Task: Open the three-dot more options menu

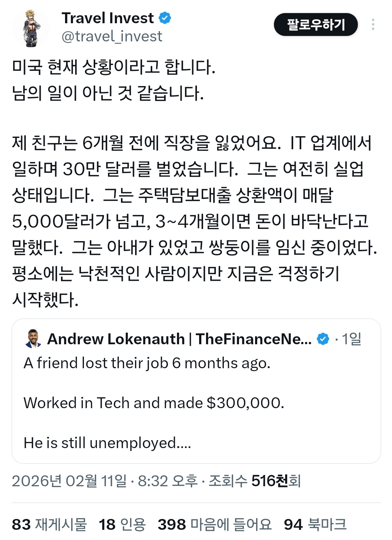Action: (x=373, y=24)
